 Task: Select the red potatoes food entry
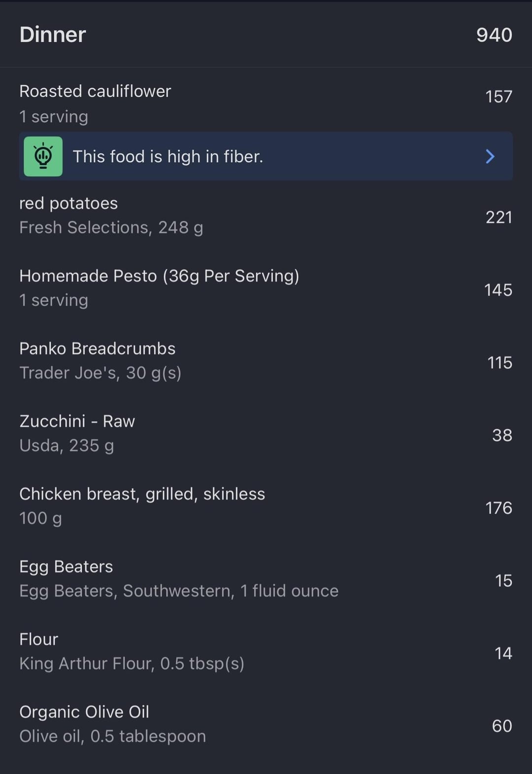tap(68, 204)
